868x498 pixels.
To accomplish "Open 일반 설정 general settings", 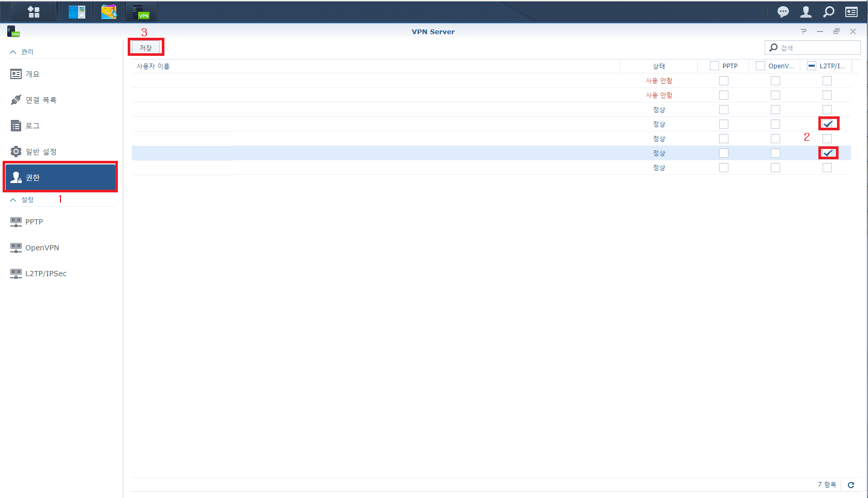I will [x=60, y=152].
